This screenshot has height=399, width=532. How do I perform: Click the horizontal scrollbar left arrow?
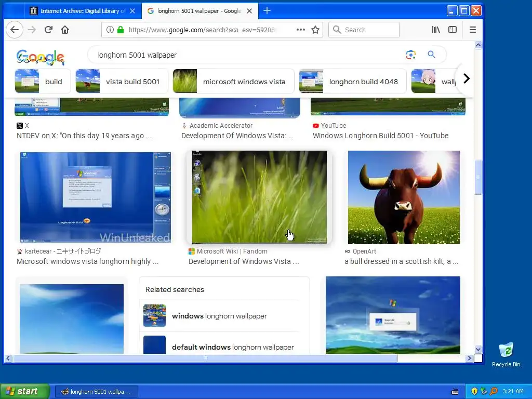click(8, 358)
